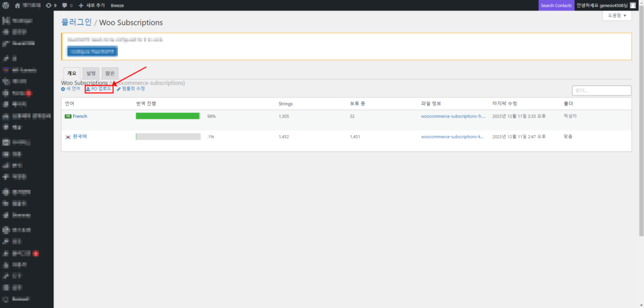Click the Search Contacts button
The width and height of the screenshot is (644, 308).
556,5
